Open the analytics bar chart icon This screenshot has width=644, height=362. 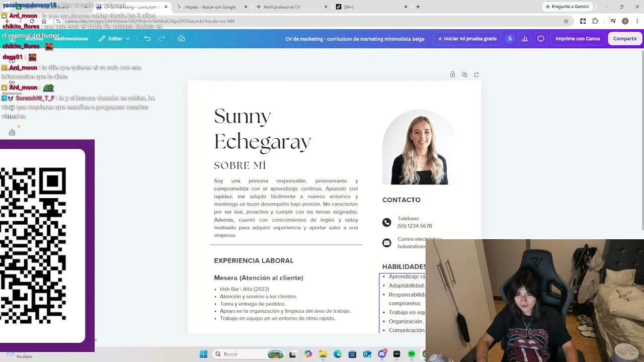pos(525,39)
